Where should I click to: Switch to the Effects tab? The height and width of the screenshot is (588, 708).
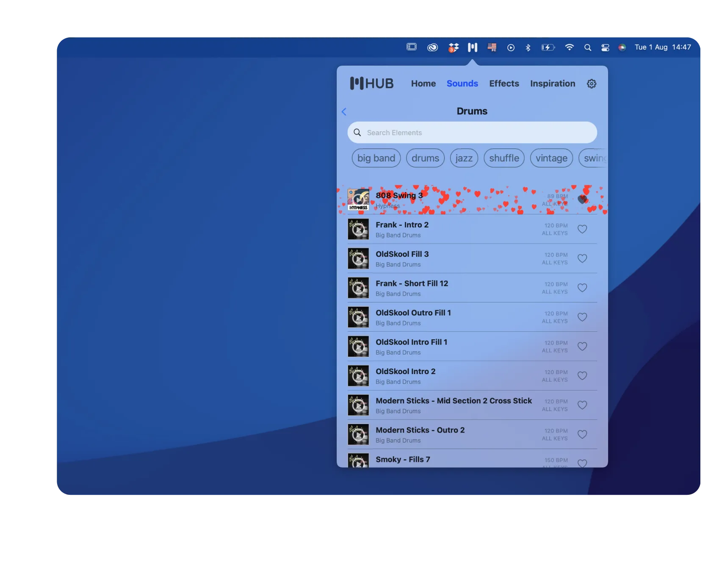503,83
